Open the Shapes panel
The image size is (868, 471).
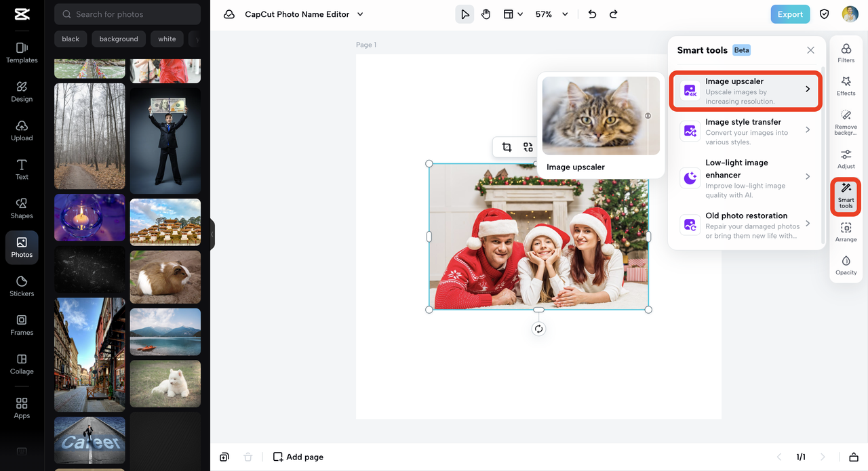pos(22,208)
